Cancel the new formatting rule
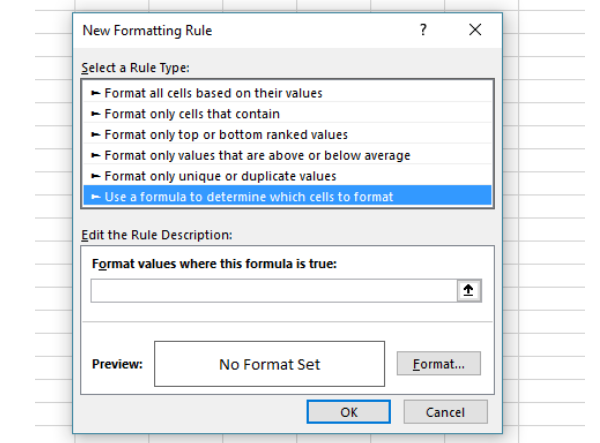 pos(445,412)
